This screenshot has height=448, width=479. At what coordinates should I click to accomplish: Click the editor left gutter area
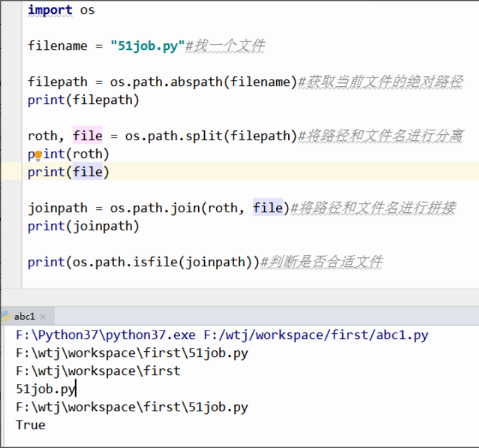tap(12, 144)
